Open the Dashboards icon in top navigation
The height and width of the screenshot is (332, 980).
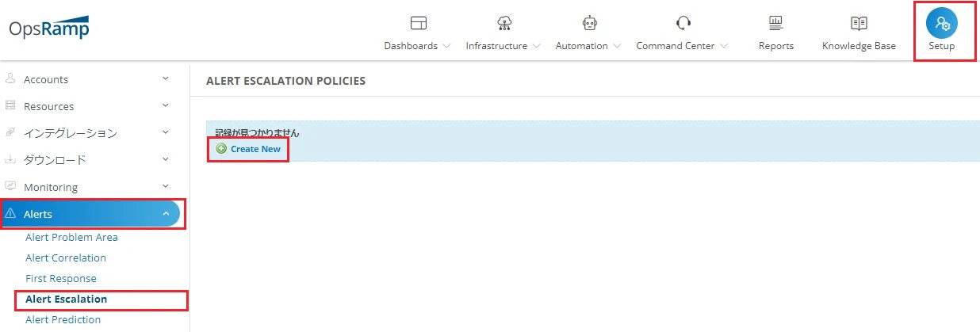point(419,22)
